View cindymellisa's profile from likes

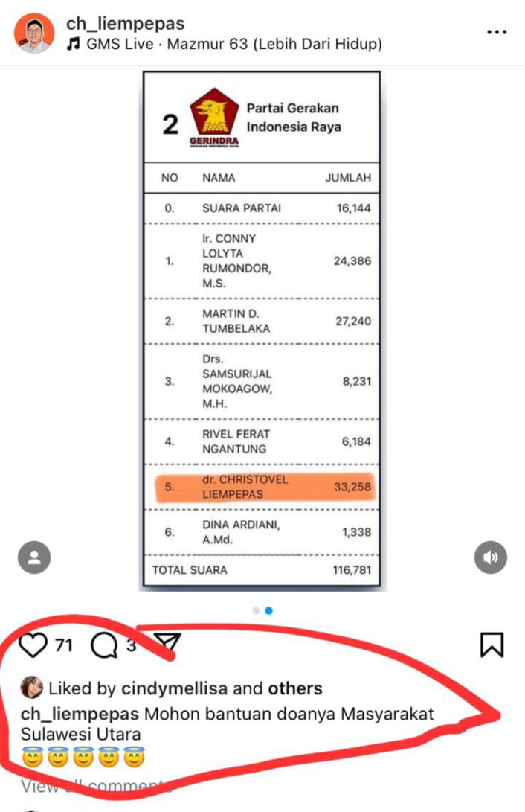coord(174,688)
